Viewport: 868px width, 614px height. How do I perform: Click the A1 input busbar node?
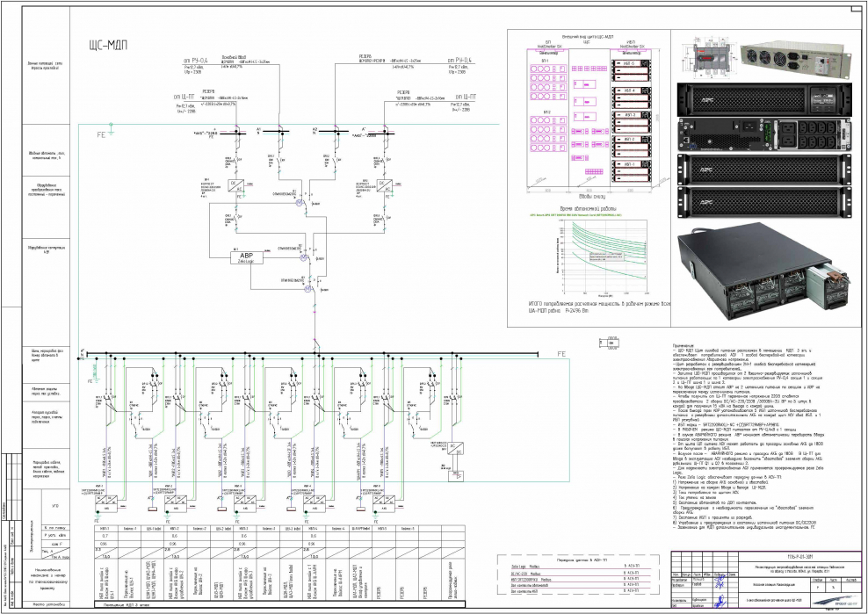point(260,129)
